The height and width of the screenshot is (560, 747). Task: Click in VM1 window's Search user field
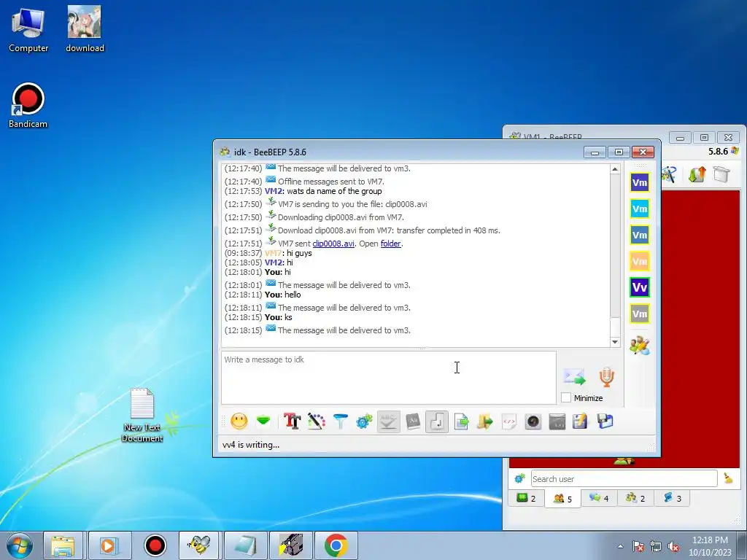click(x=624, y=478)
